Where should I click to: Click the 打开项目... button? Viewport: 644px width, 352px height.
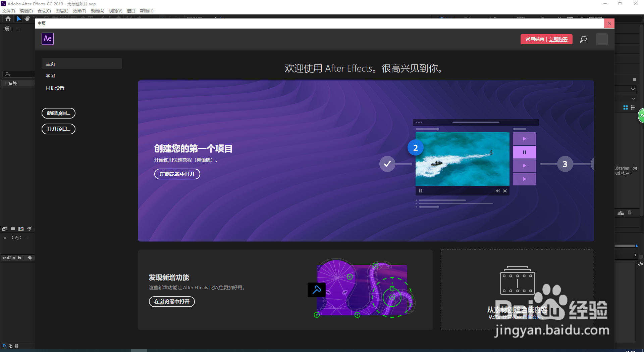tap(58, 129)
